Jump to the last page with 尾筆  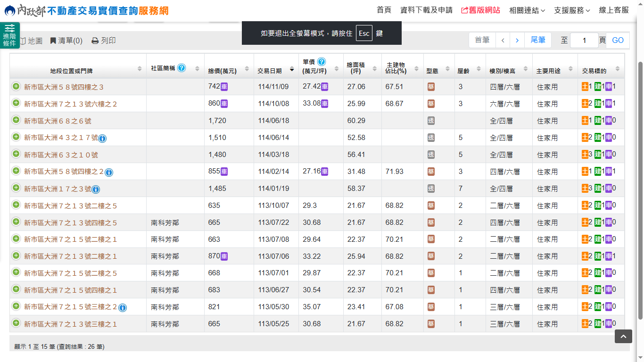tap(537, 40)
